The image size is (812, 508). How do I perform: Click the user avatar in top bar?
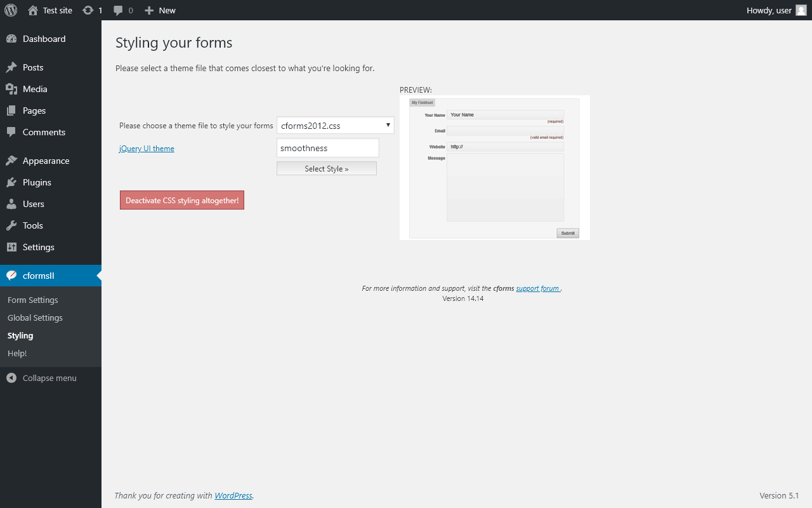click(801, 10)
